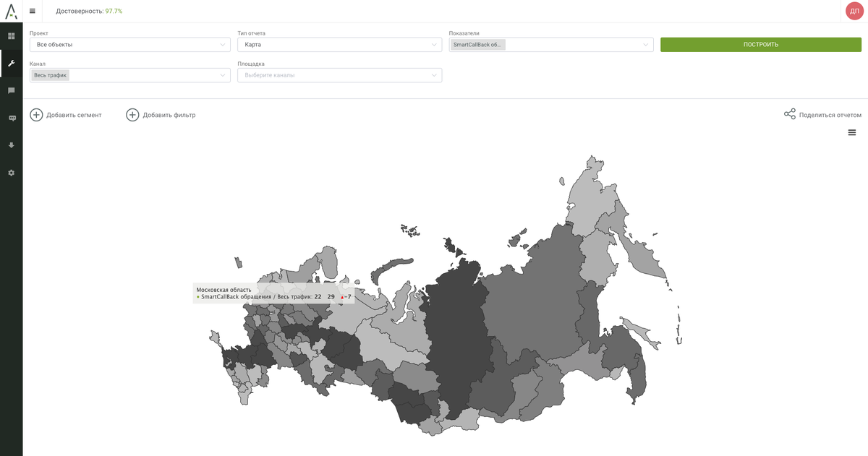Click the Весь трафик tag in Канал

(x=51, y=75)
